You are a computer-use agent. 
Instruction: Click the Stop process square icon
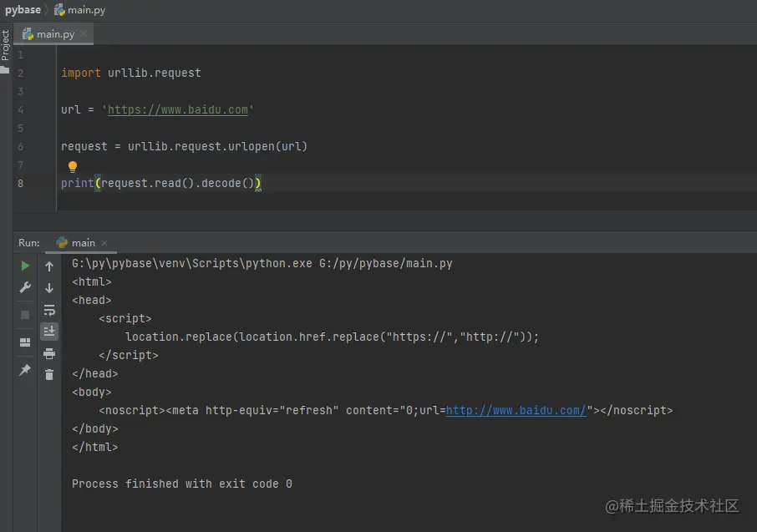click(x=25, y=315)
